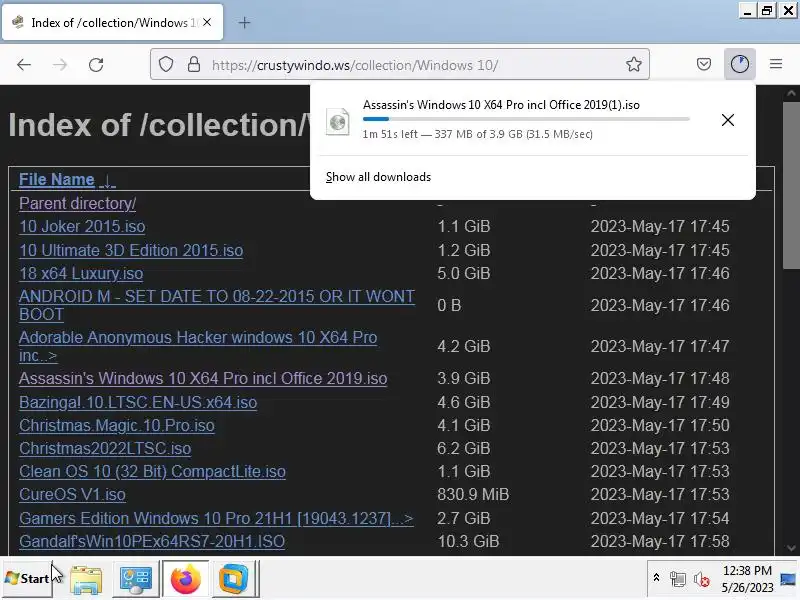
Task: Click Assassin's Windows 10 X64 Pro link
Action: 203,379
